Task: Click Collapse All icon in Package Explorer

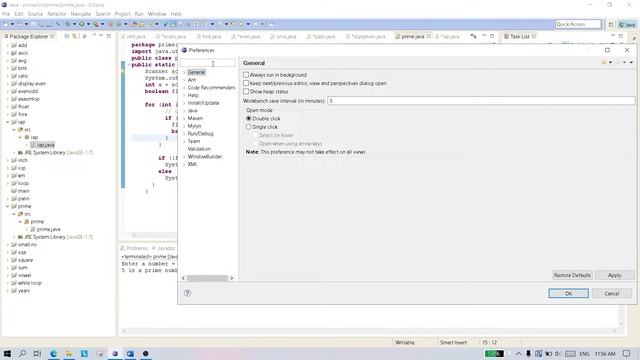Action: 67,36
